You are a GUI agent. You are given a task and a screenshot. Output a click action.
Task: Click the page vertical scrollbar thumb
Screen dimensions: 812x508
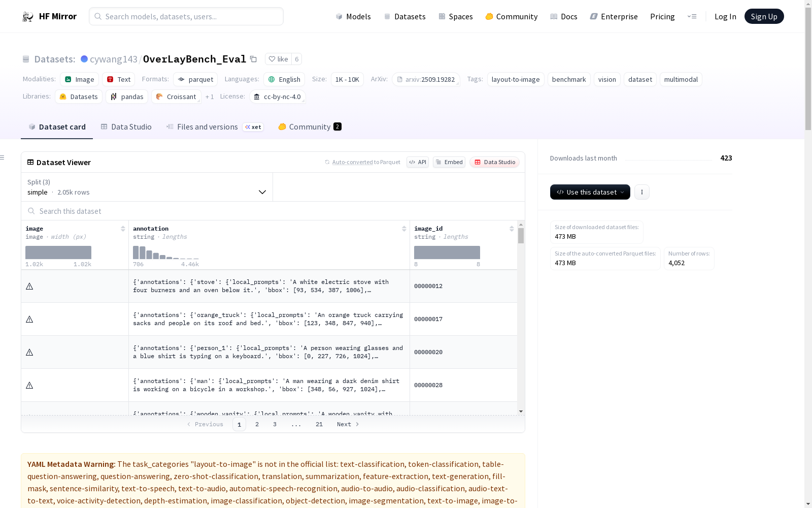click(x=808, y=69)
